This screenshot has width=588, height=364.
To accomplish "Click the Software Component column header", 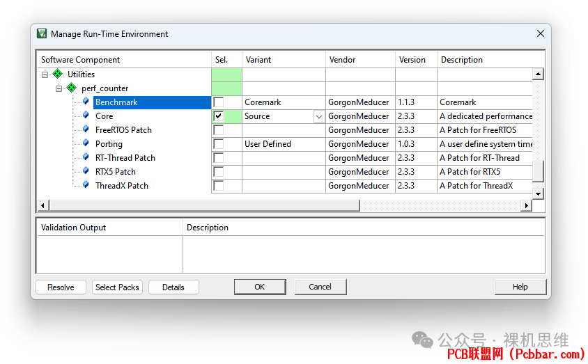I will (124, 60).
